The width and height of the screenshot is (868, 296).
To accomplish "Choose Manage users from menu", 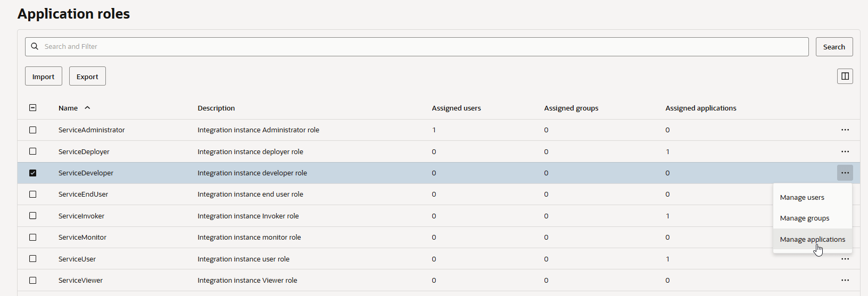I will (x=801, y=197).
